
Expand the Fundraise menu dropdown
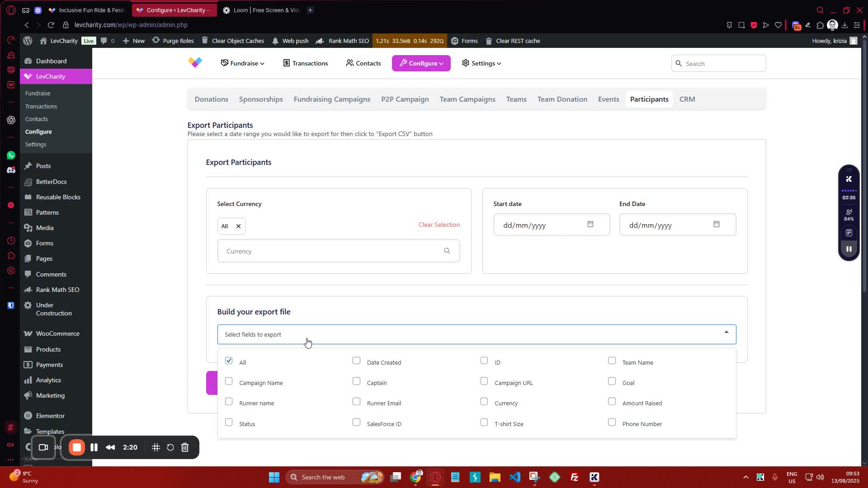tap(242, 63)
